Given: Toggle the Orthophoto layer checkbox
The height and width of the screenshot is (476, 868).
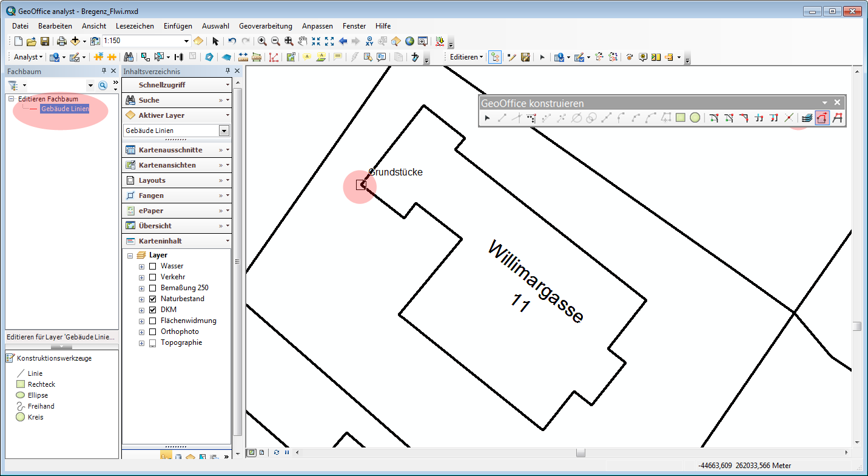Looking at the screenshot, I should pos(153,331).
